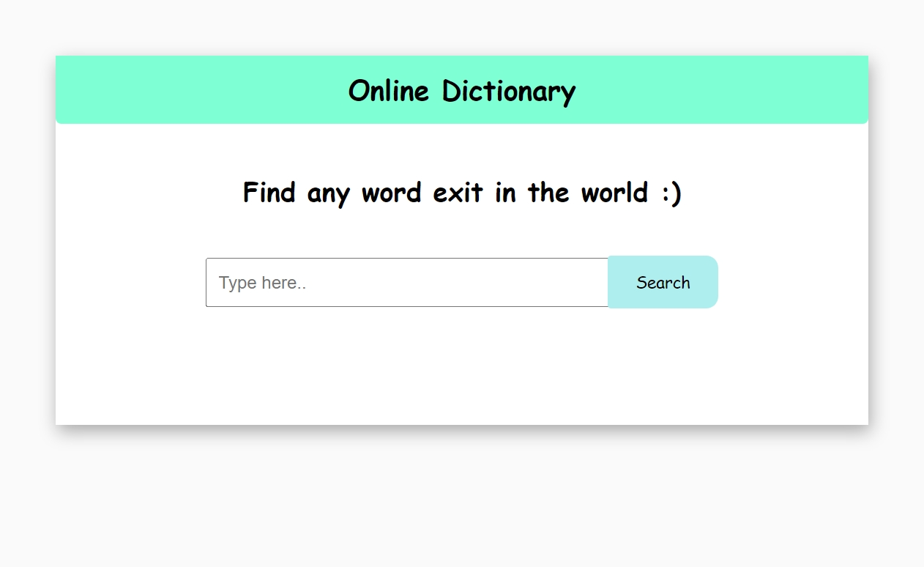This screenshot has width=924, height=567.
Task: Click the "Find any word" tagline
Action: (x=461, y=193)
